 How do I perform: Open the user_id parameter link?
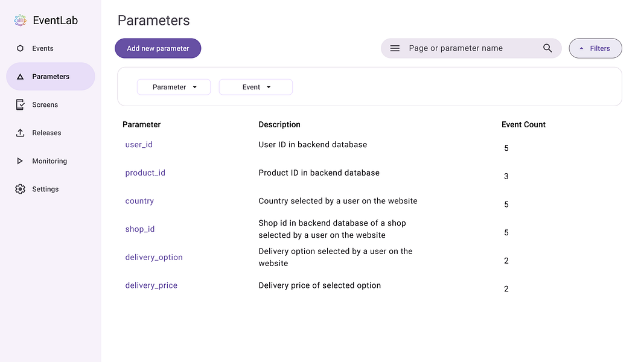tap(139, 145)
